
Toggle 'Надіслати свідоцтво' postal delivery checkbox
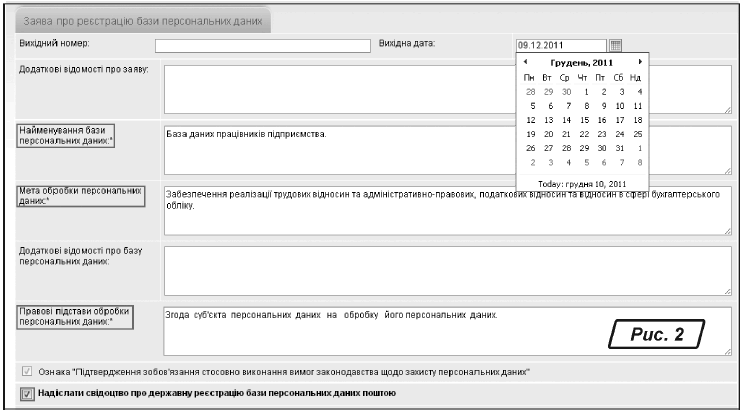pyautogui.click(x=26, y=394)
